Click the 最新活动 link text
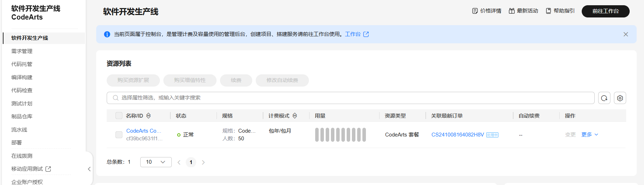The height and width of the screenshot is (185, 644). pos(528,11)
